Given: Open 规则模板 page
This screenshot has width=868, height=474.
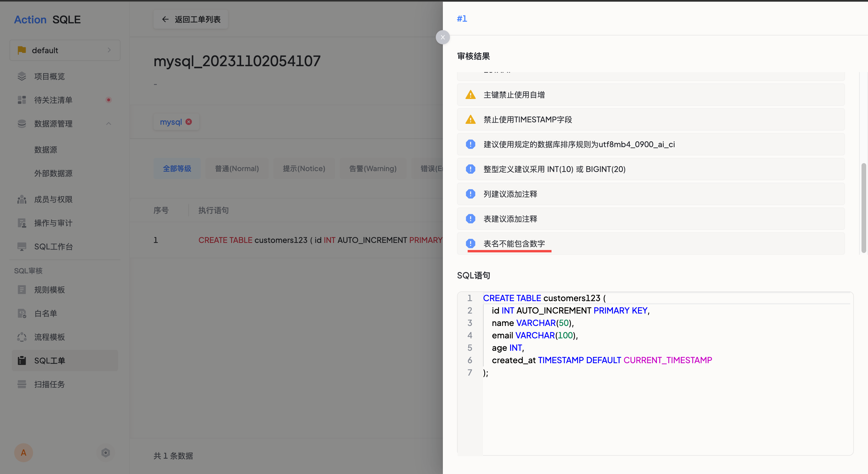Looking at the screenshot, I should click(x=50, y=290).
